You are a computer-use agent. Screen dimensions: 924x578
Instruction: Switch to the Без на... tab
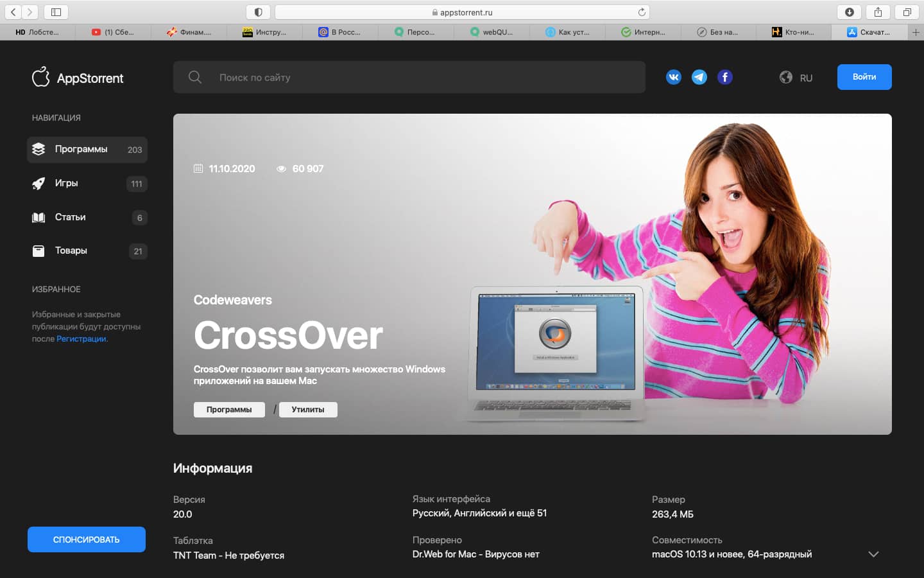click(719, 32)
